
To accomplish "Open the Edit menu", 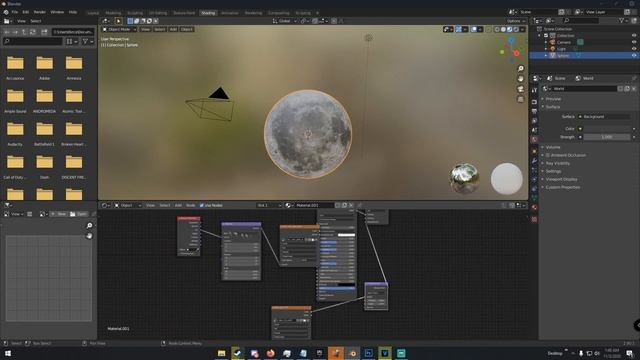I will pyautogui.click(x=26, y=12).
